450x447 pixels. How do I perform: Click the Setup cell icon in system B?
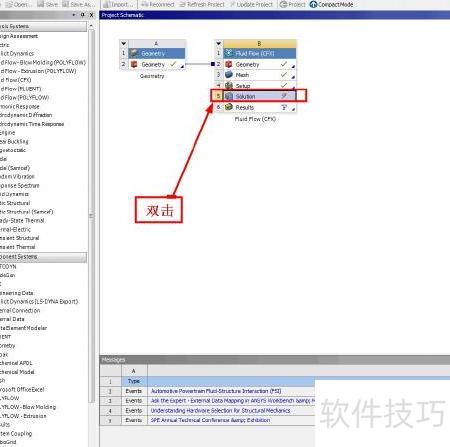pos(229,86)
